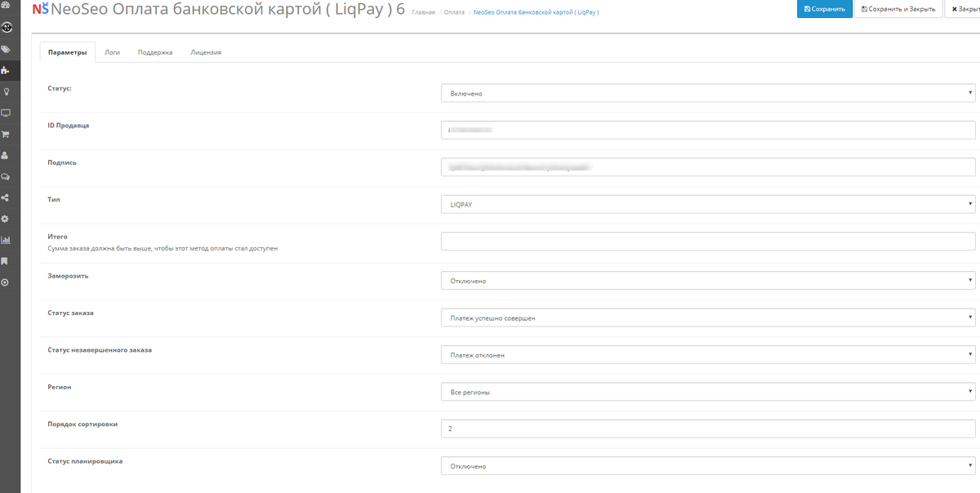Click the Закрыть button at top right
This screenshot has width=980, height=493.
tap(964, 9)
